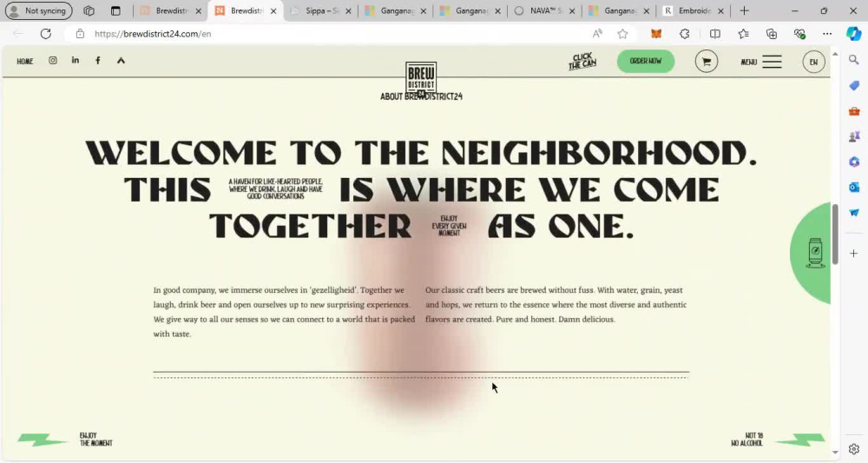Add a sidebar app with plus icon
This screenshot has height=463, width=868.
pos(853,253)
